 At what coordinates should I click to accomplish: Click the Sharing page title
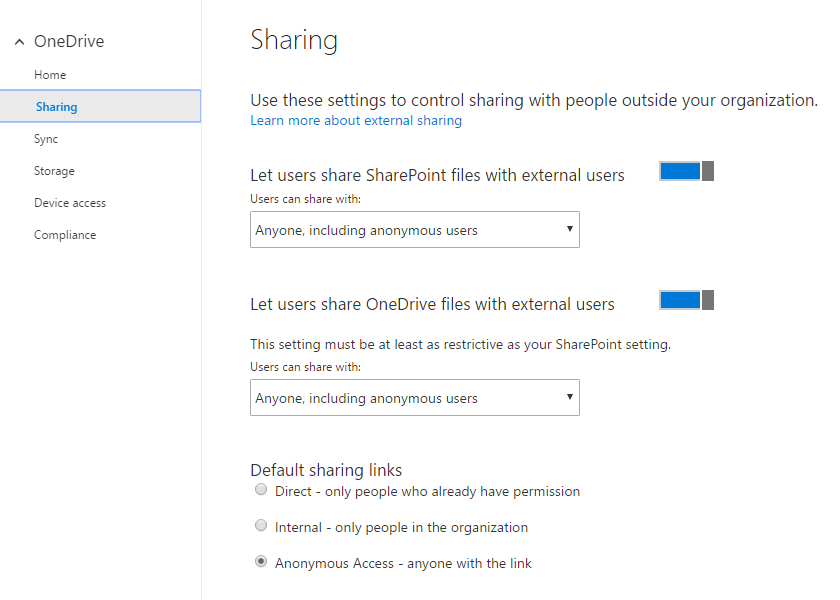tap(294, 40)
